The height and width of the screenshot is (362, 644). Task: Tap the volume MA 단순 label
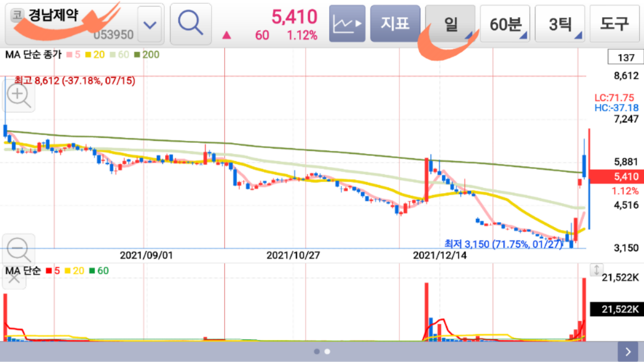click(x=23, y=271)
